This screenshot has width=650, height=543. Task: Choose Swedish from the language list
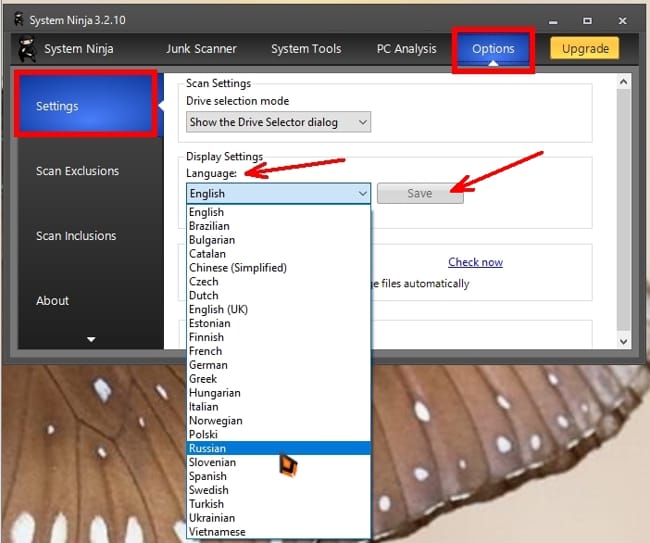pyautogui.click(x=278, y=490)
